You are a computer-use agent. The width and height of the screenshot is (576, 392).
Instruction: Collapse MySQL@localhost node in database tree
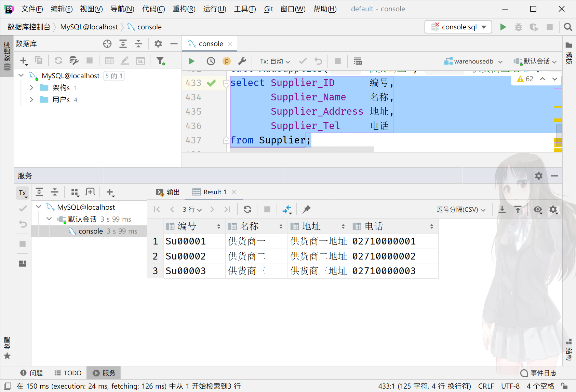tap(21, 75)
